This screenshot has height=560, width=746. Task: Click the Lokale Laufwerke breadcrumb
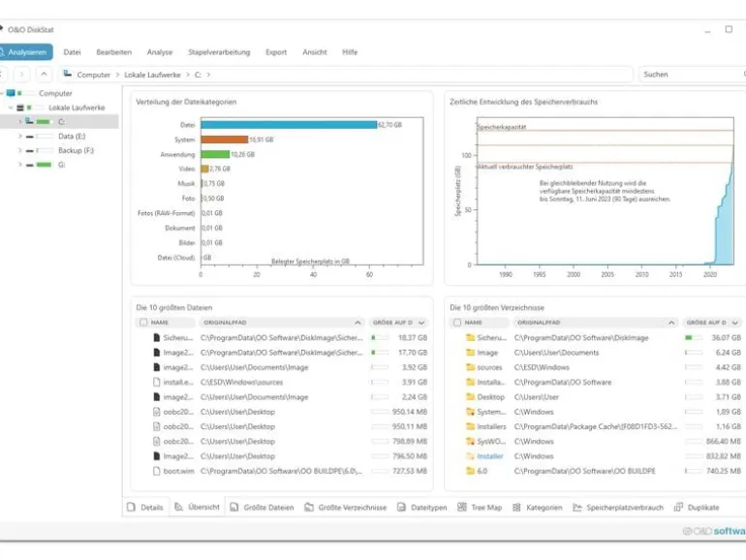pyautogui.click(x=152, y=75)
